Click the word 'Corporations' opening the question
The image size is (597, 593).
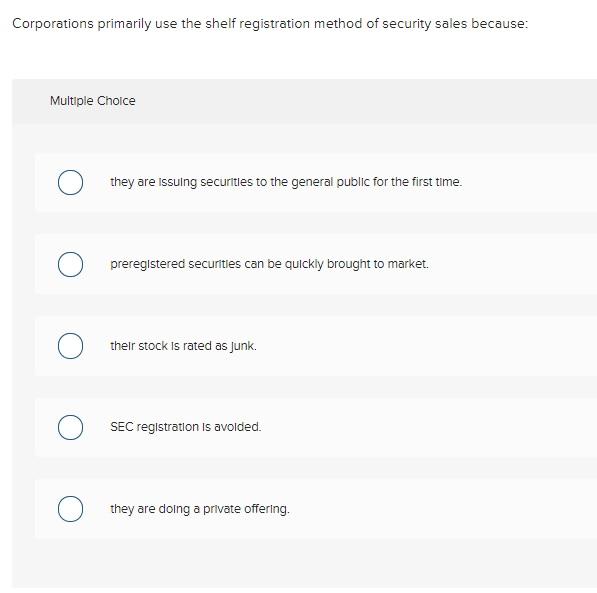coord(53,24)
